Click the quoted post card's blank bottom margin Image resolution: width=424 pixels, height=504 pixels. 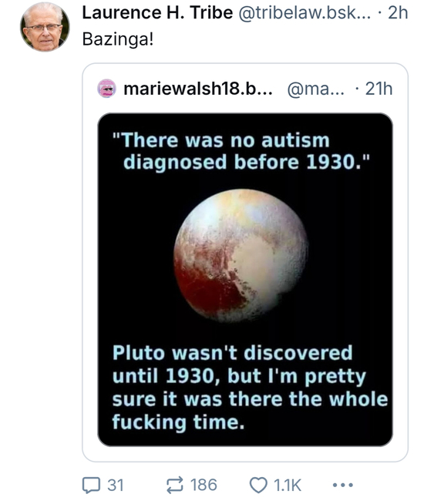(245, 454)
